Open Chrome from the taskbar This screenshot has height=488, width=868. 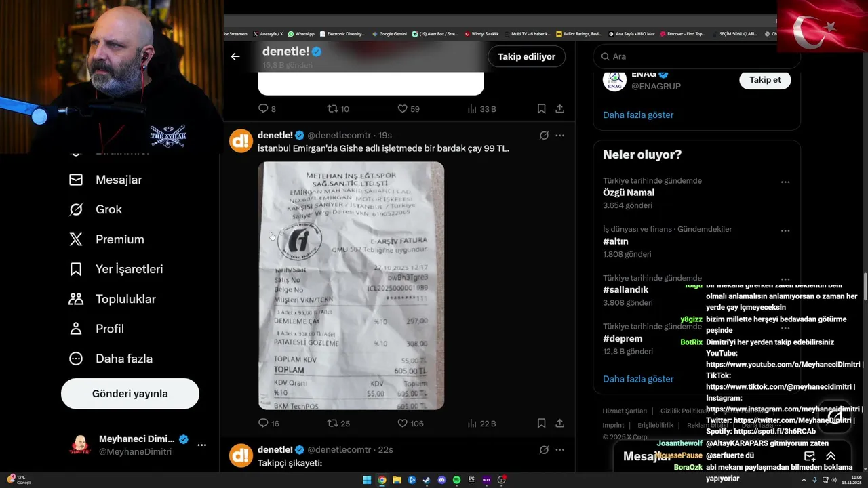[382, 480]
